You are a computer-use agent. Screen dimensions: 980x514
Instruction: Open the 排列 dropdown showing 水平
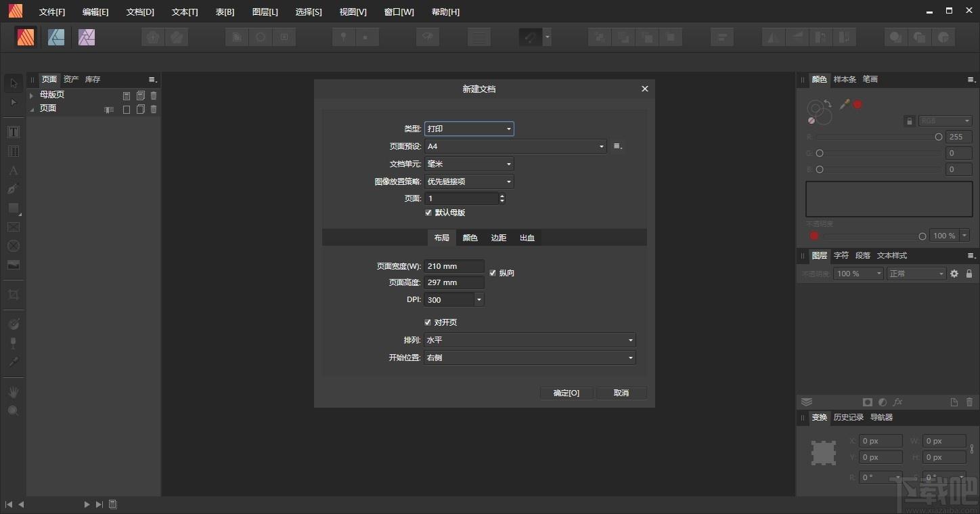pyautogui.click(x=530, y=340)
